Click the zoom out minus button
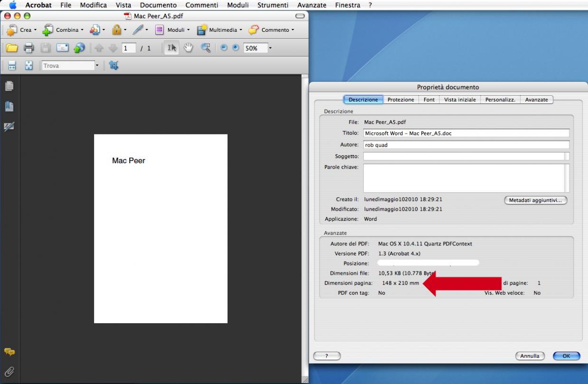This screenshot has width=588, height=384. click(x=225, y=48)
